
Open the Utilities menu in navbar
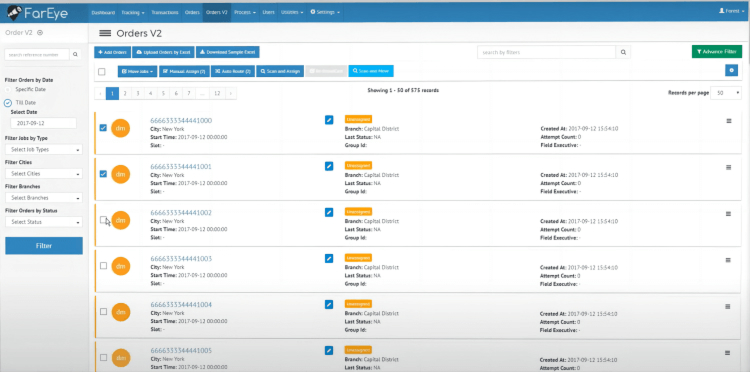292,12
